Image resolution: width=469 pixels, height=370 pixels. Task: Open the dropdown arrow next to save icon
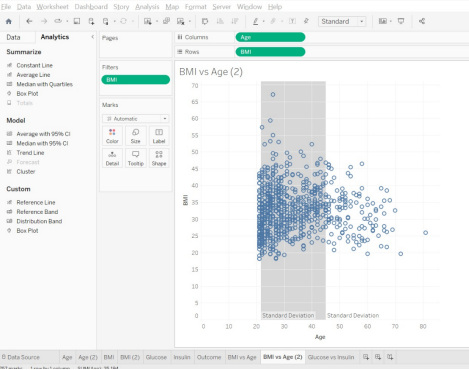(x=67, y=21)
